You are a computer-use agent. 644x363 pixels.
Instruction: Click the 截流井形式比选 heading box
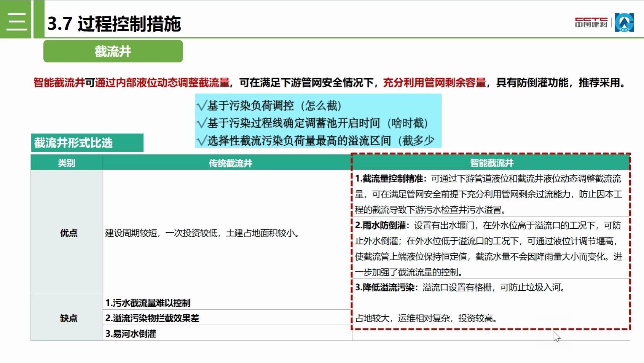pos(87,143)
